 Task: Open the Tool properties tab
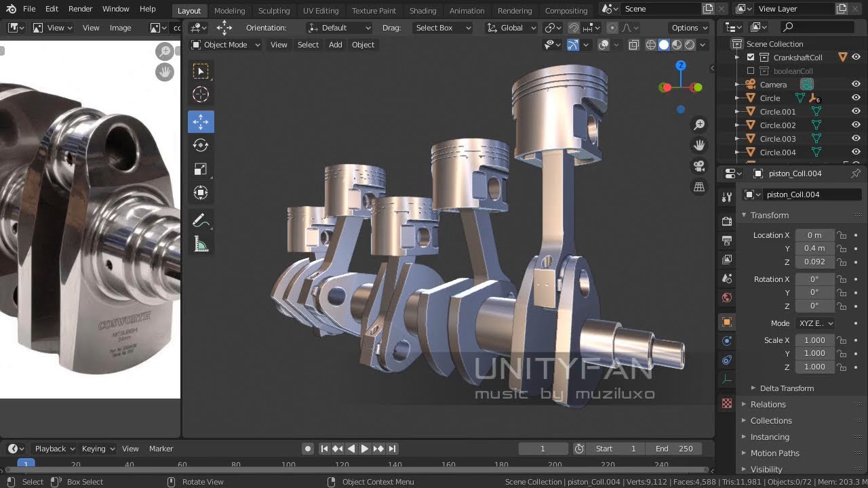[727, 197]
